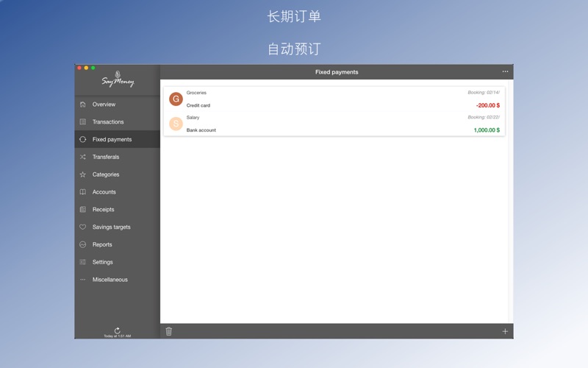588x368 pixels.
Task: Click the Salary S avatar circle
Action: pyautogui.click(x=176, y=124)
